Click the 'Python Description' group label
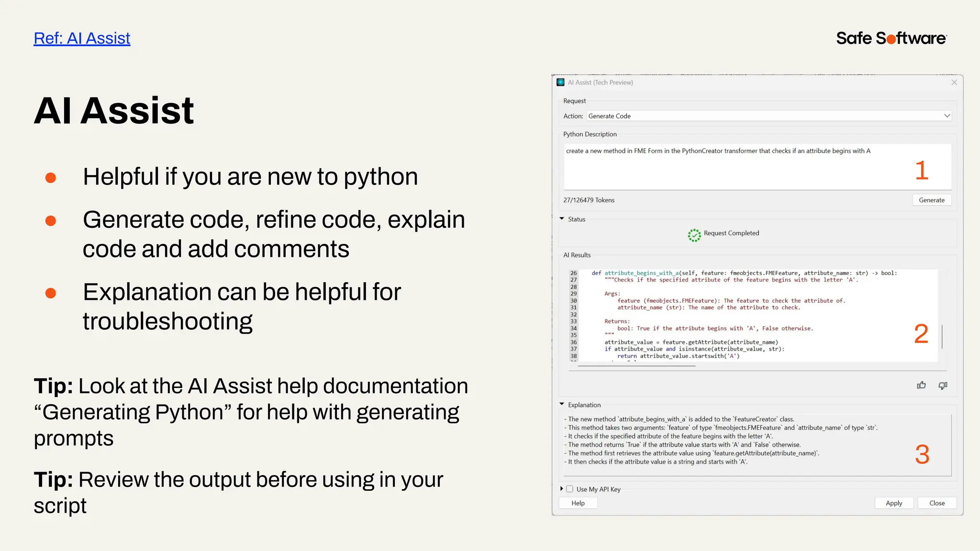Image resolution: width=980 pixels, height=551 pixels. coord(590,134)
